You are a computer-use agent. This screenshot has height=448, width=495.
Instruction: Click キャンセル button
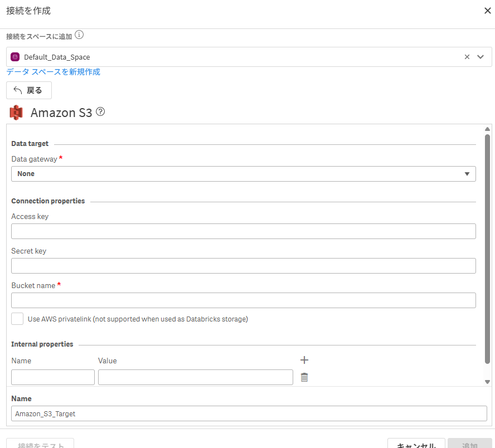416,443
